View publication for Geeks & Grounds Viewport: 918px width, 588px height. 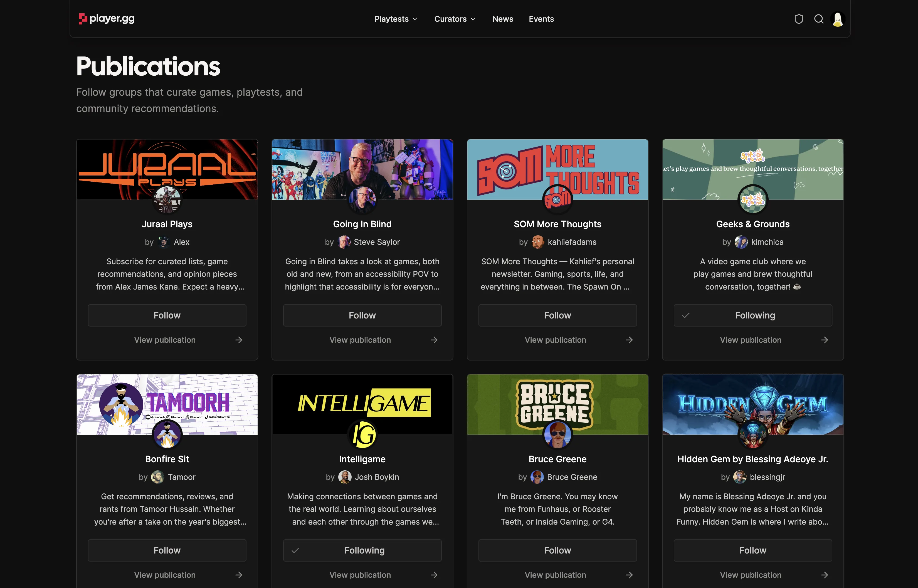753,340
